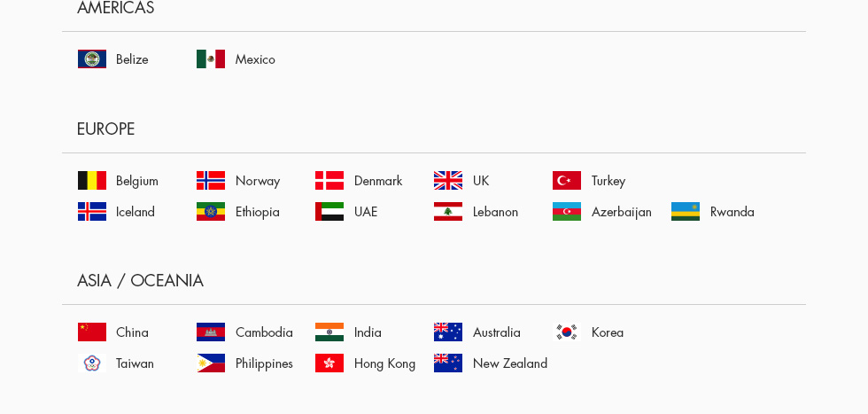
Task: Open the India country link
Action: (368, 332)
